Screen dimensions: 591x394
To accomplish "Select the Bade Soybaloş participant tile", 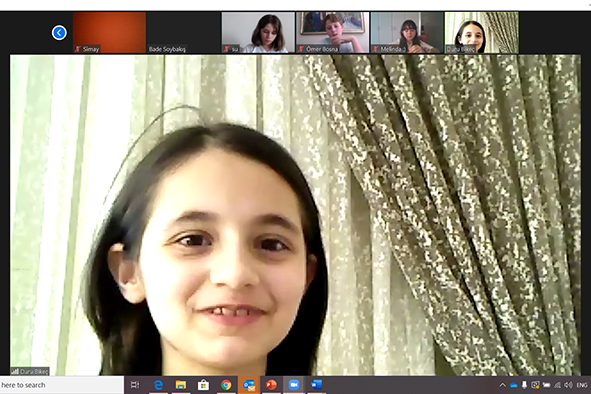I will click(x=184, y=32).
